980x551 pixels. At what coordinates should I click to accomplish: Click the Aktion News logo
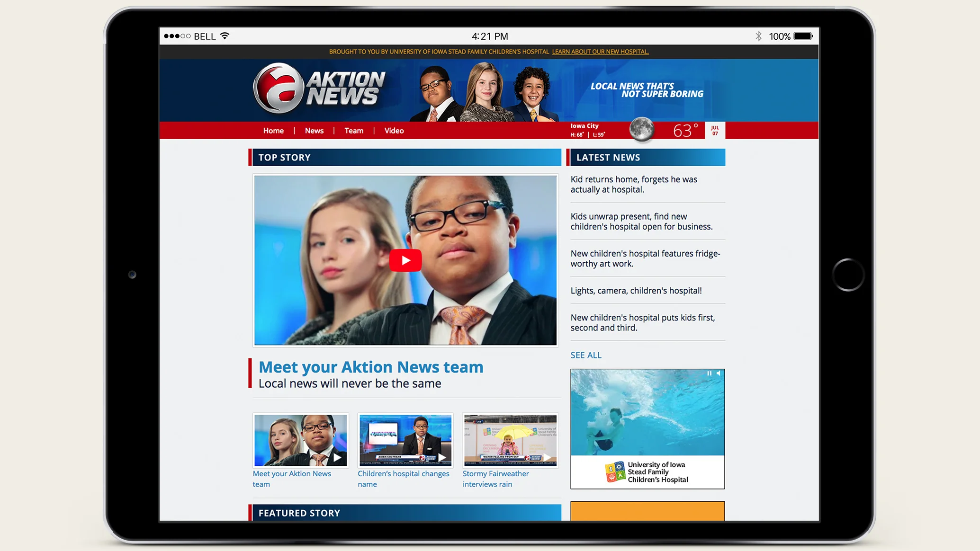pyautogui.click(x=320, y=89)
